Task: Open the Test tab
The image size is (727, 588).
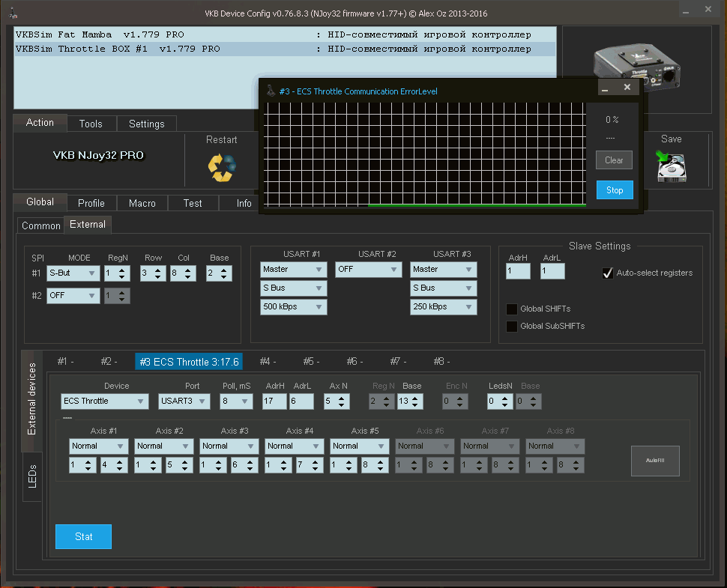Action: (193, 203)
